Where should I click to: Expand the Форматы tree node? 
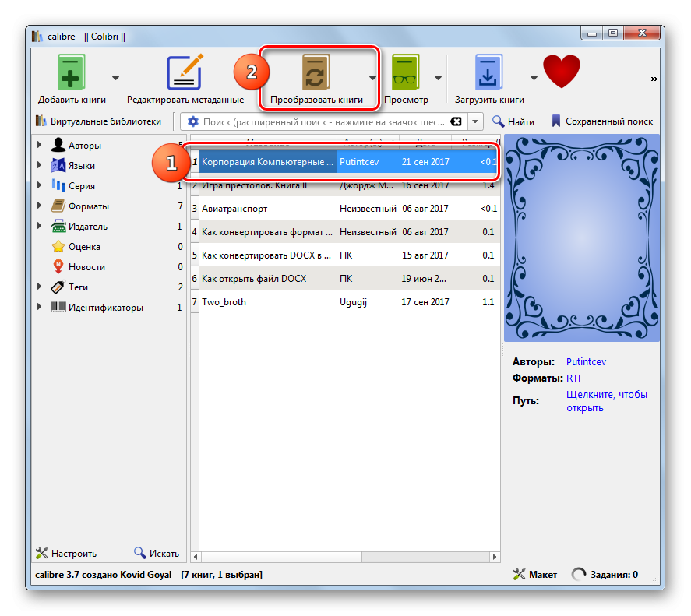39,206
